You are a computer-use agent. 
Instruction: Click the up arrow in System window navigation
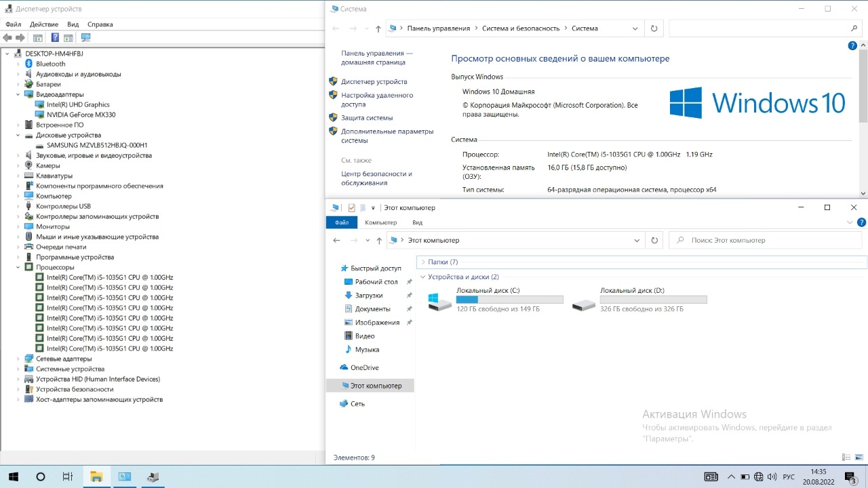378,28
